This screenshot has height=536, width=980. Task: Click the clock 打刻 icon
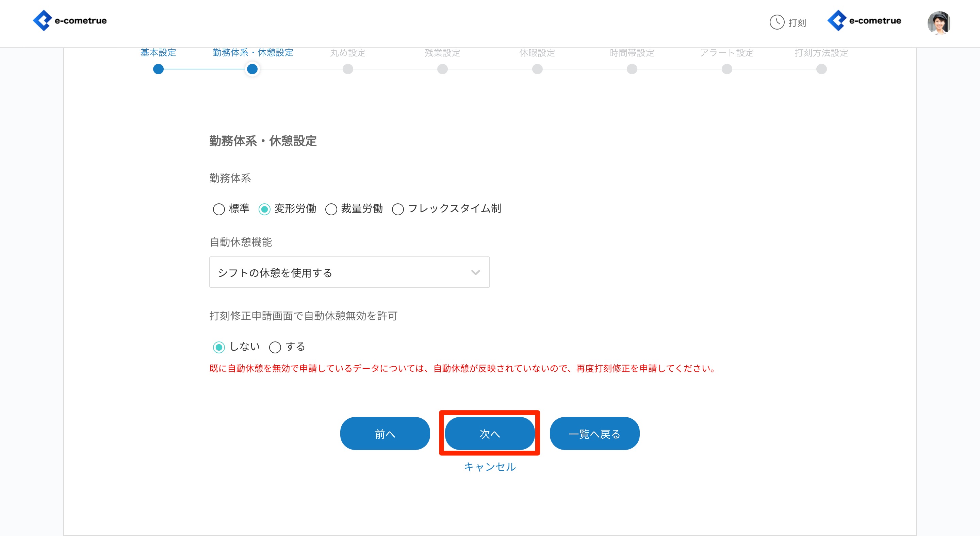point(777,22)
